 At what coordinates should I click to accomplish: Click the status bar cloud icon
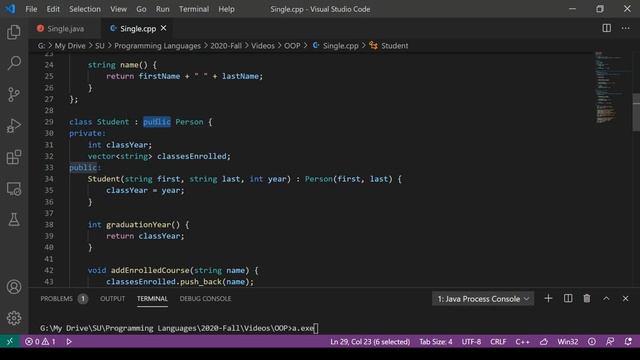(x=544, y=342)
